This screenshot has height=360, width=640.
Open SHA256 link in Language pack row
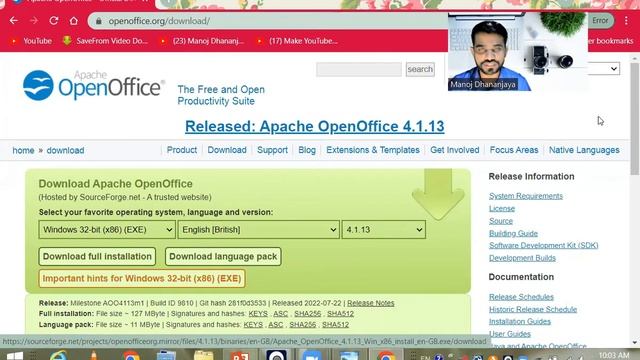click(302, 325)
